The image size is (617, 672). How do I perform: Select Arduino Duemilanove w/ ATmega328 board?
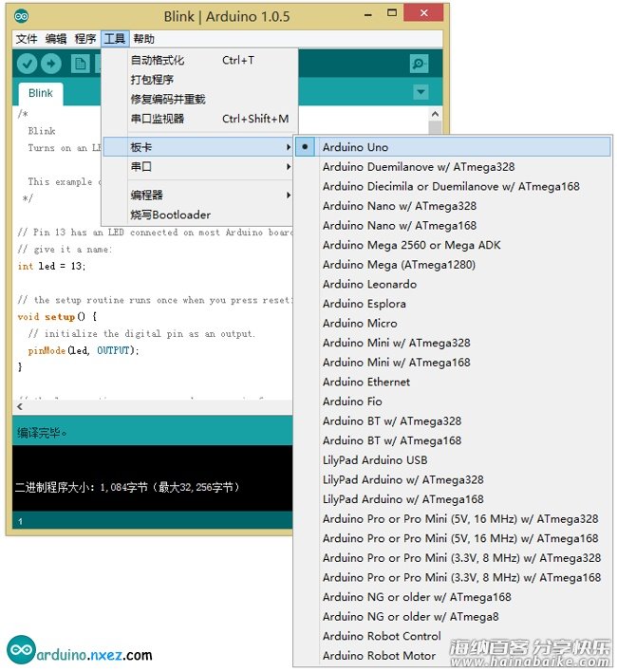click(454, 167)
